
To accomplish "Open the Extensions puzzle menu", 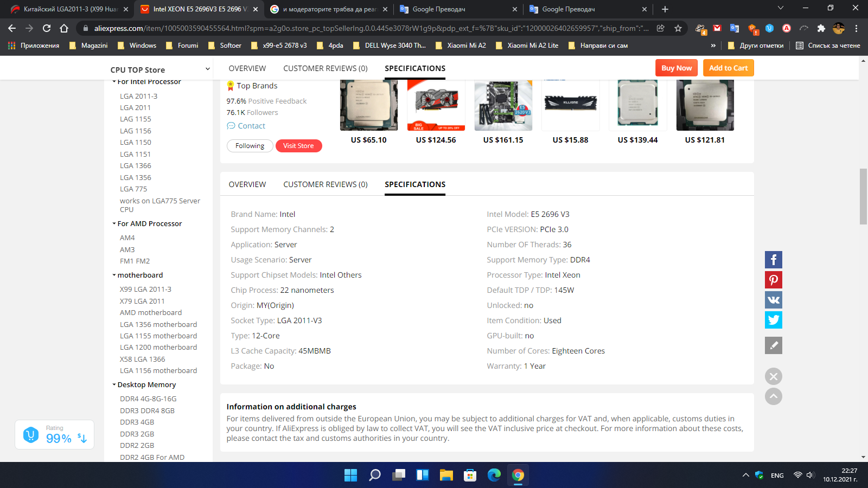I will tap(821, 28).
